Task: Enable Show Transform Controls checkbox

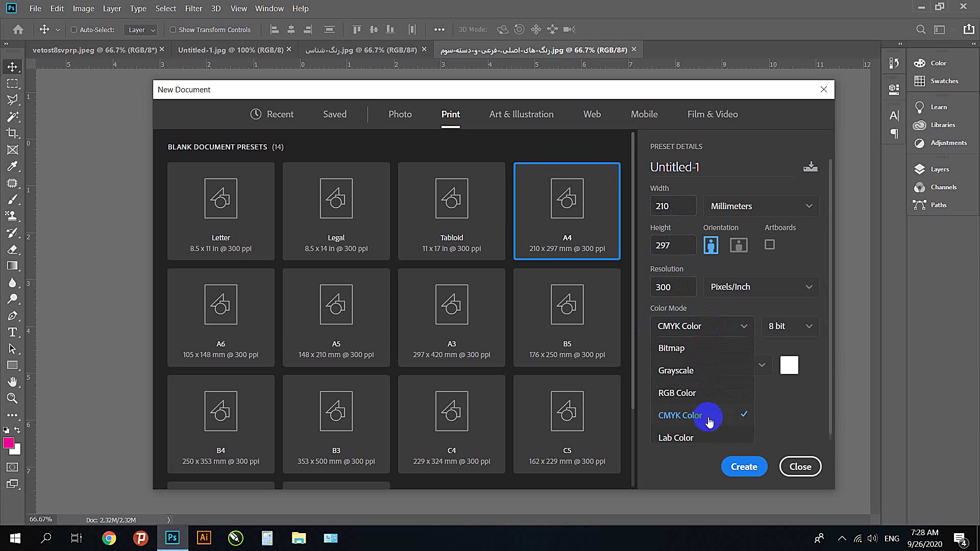Action: click(x=173, y=30)
